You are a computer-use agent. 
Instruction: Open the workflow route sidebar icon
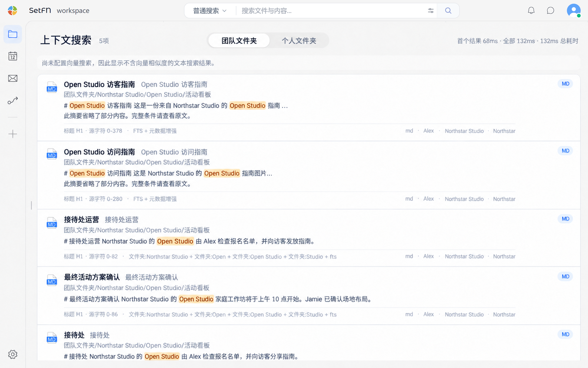[x=13, y=101]
